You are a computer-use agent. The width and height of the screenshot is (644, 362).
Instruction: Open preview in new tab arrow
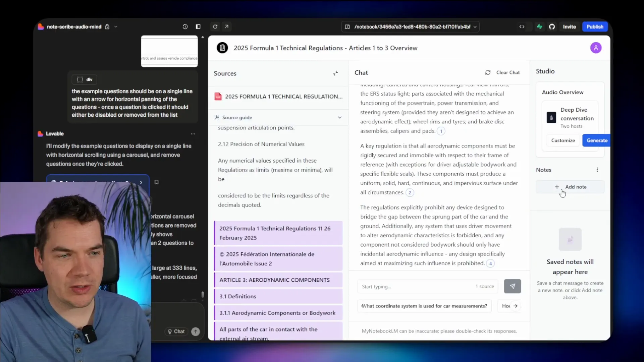[227, 27]
